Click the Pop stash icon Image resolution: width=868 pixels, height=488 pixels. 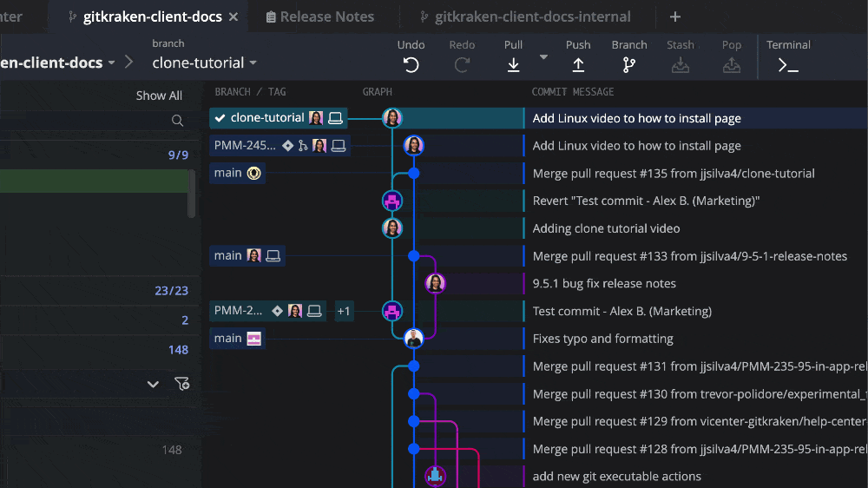point(731,65)
